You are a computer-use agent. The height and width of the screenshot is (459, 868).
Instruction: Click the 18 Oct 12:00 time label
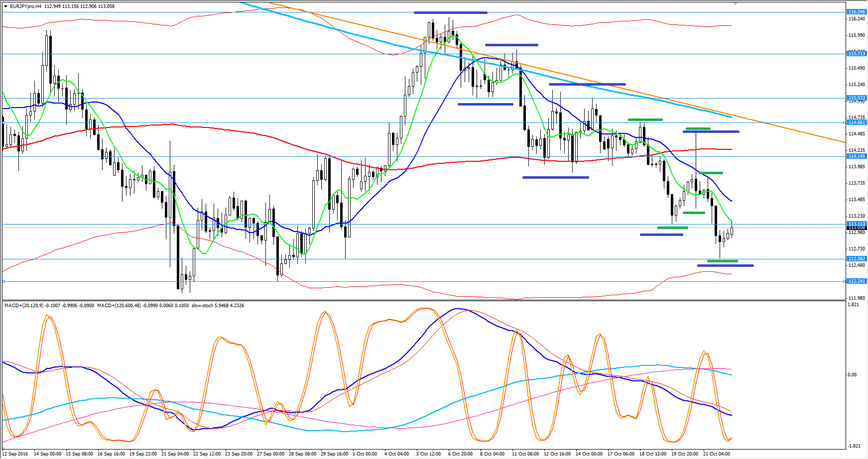(653, 454)
